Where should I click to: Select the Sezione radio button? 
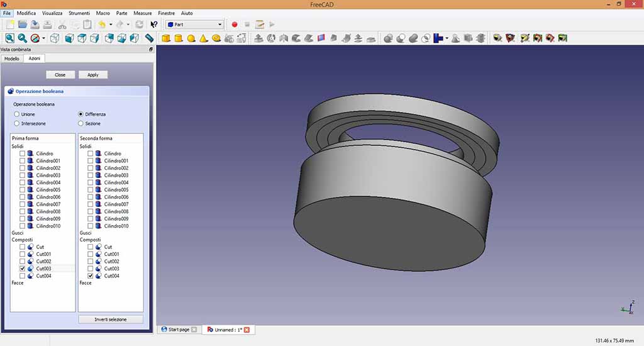coord(81,123)
